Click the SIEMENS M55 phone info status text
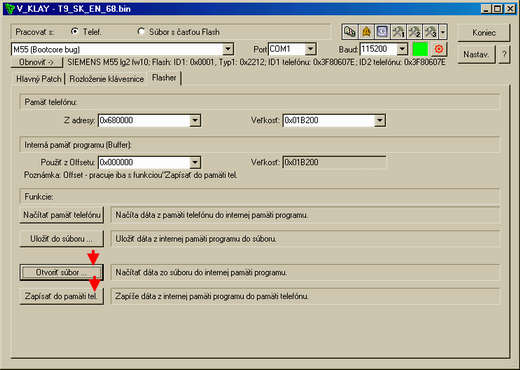520x370 pixels. 256,62
